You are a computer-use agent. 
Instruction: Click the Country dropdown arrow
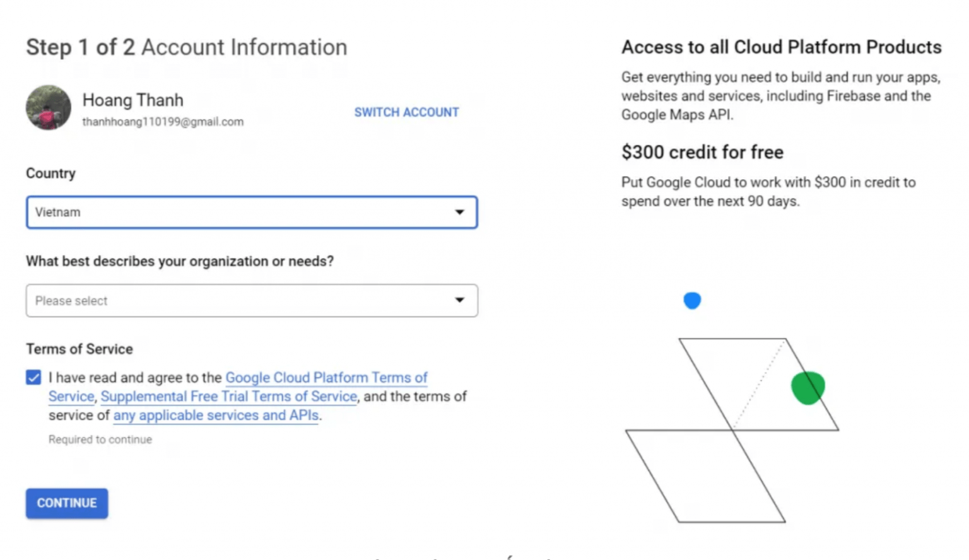pos(460,213)
